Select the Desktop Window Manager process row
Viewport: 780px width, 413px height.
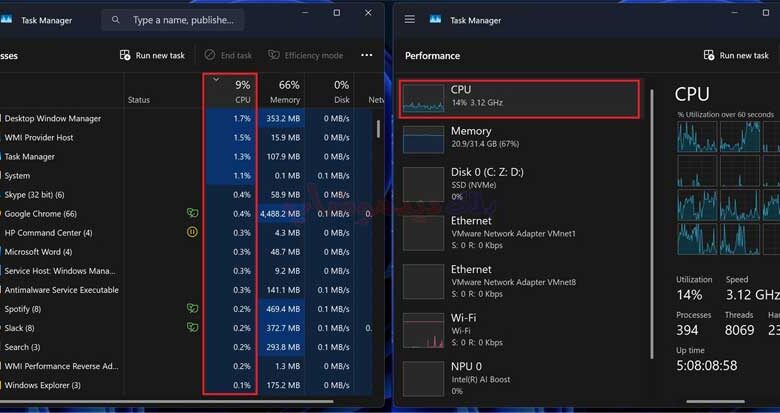pyautogui.click(x=186, y=118)
